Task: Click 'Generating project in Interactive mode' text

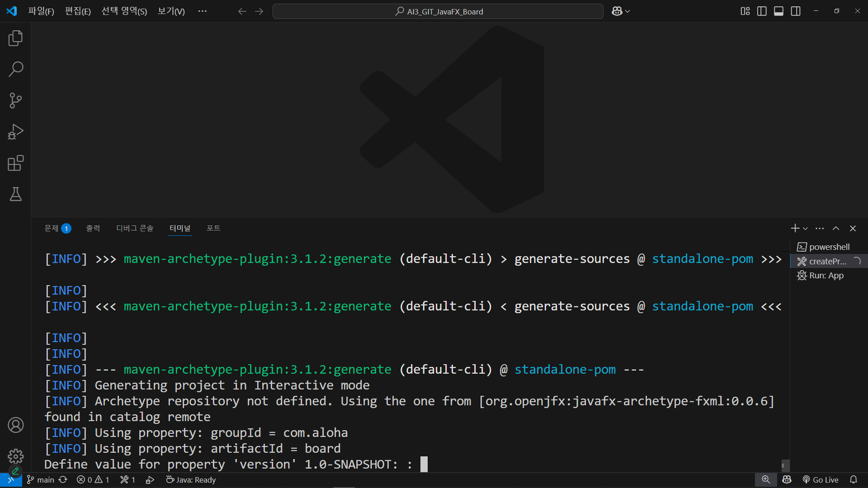Action: tap(232, 385)
